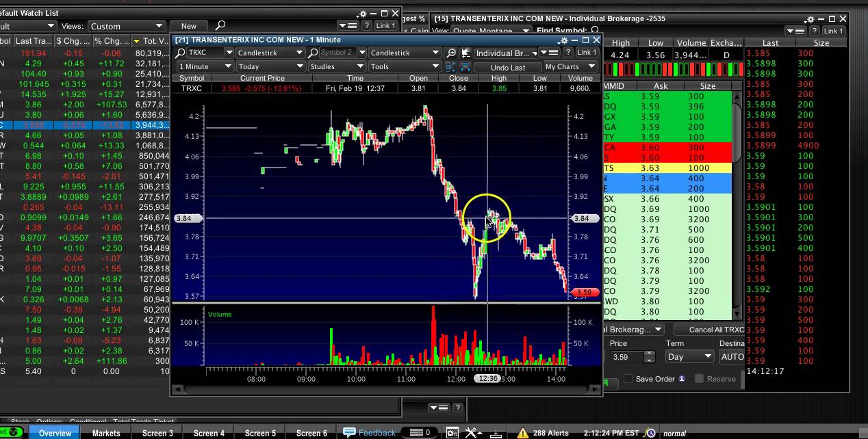Click the blue fit-to-screen chart icon
Image resolution: width=868 pixels, height=439 pixels.
coord(465,66)
